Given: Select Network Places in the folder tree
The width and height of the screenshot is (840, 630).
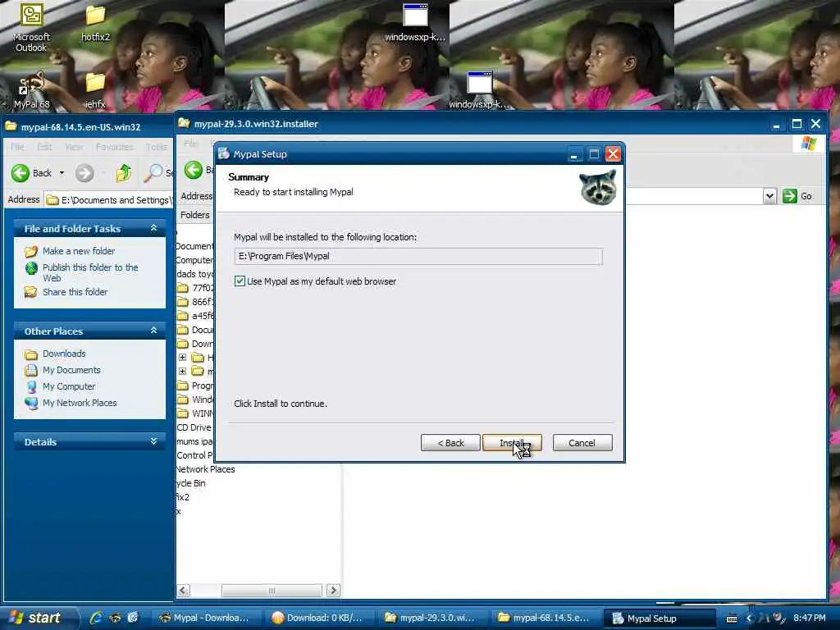Looking at the screenshot, I should pos(206,469).
